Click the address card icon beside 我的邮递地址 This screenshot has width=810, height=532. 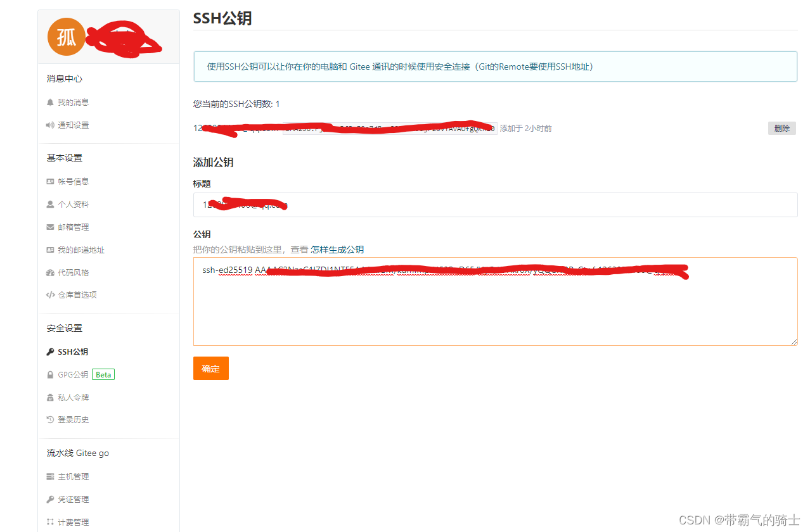(50, 250)
